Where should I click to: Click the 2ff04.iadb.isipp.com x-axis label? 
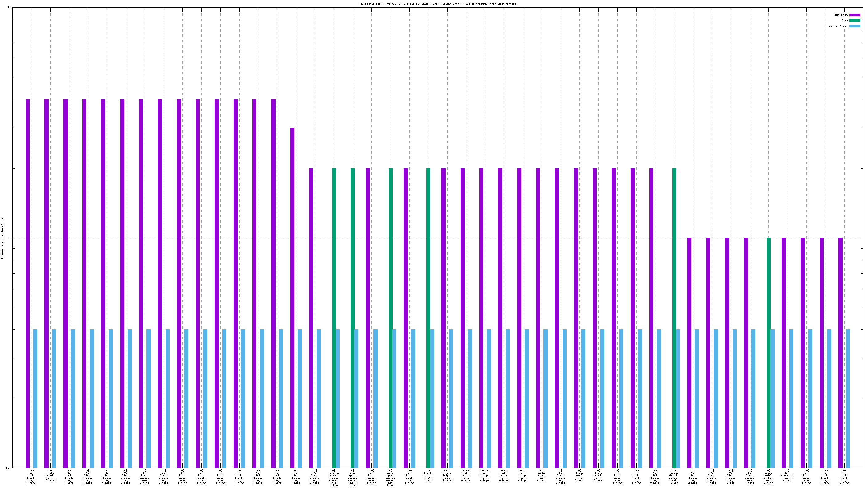click(x=466, y=475)
